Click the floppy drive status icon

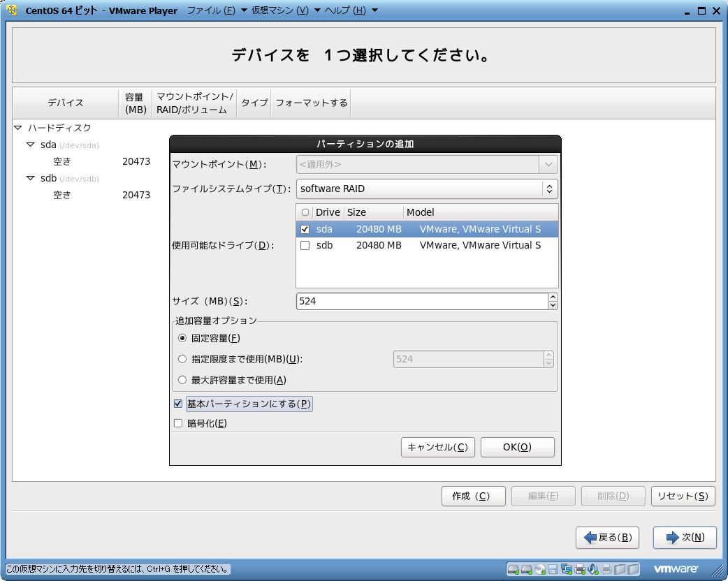(553, 569)
